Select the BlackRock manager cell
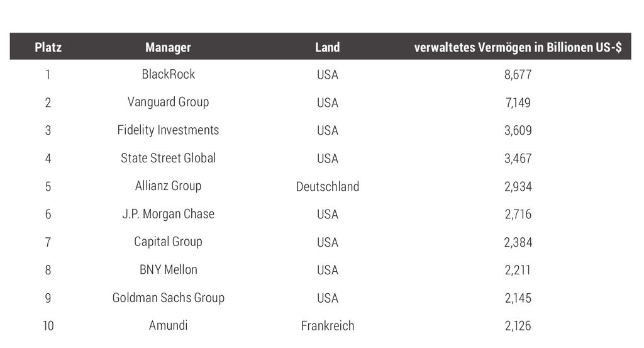The width and height of the screenshot is (644, 348). point(168,74)
